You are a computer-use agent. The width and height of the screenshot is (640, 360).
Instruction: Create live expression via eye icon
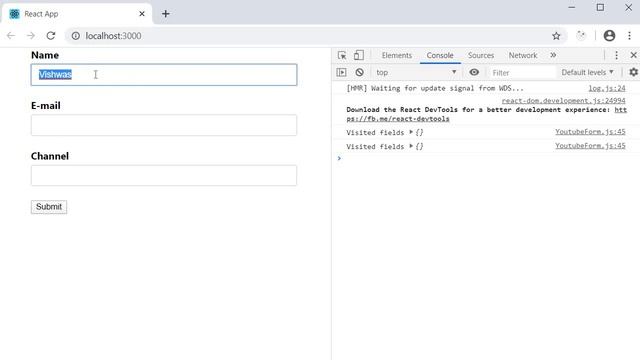tap(474, 72)
